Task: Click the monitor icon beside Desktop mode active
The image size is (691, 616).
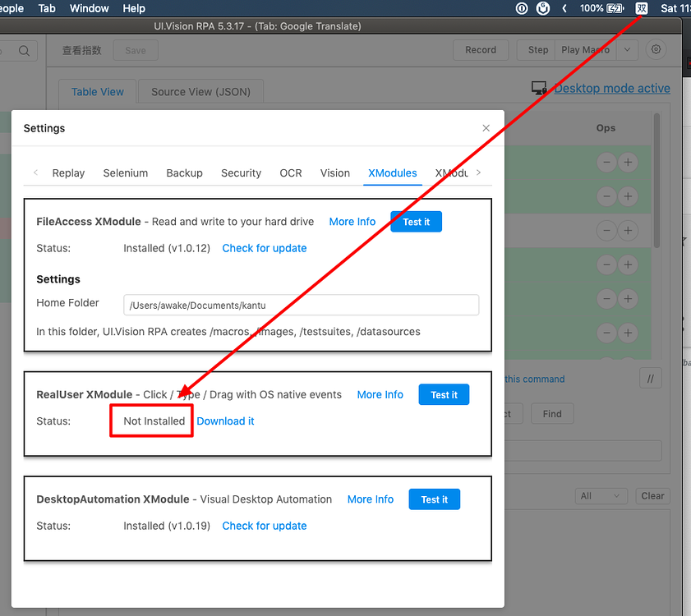Action: coord(538,86)
